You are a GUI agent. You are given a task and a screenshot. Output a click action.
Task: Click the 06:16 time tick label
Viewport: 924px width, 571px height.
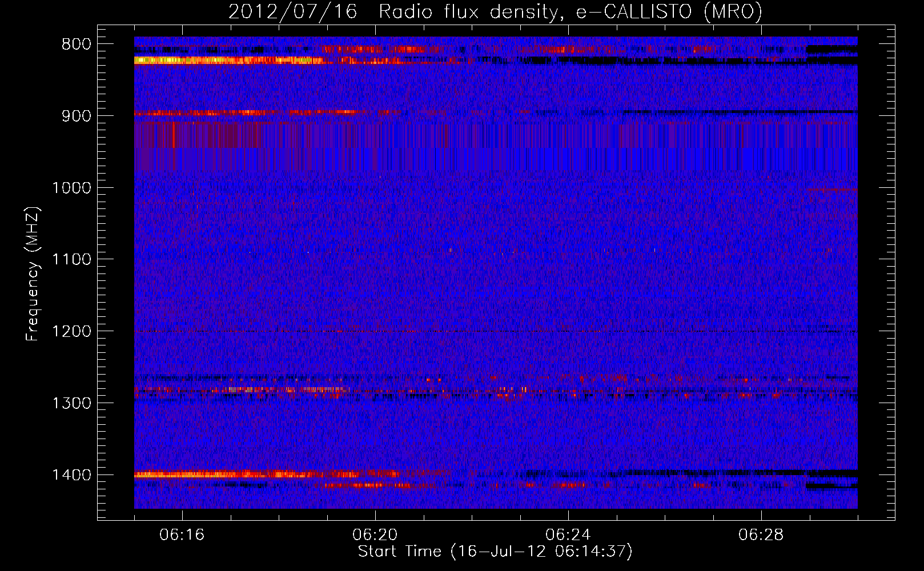[182, 535]
